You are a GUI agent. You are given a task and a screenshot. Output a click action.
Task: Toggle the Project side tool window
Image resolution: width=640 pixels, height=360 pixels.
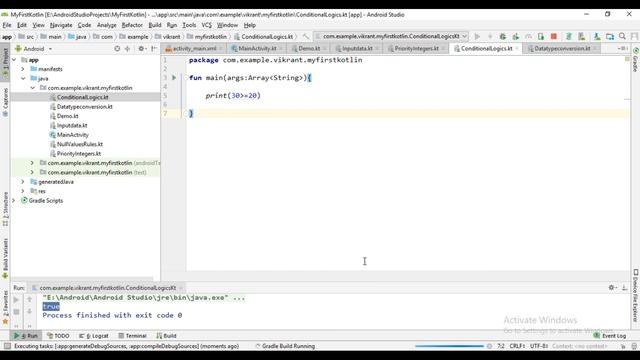coord(5,62)
